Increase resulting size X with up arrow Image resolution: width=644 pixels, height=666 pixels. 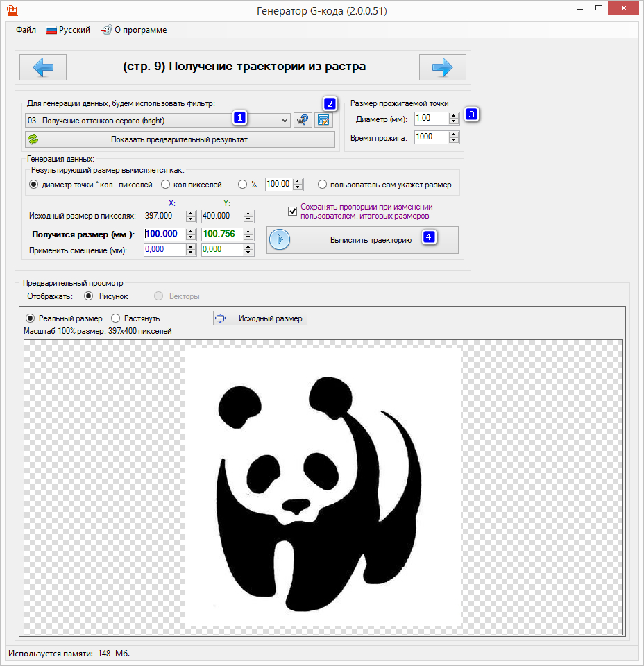click(191, 231)
